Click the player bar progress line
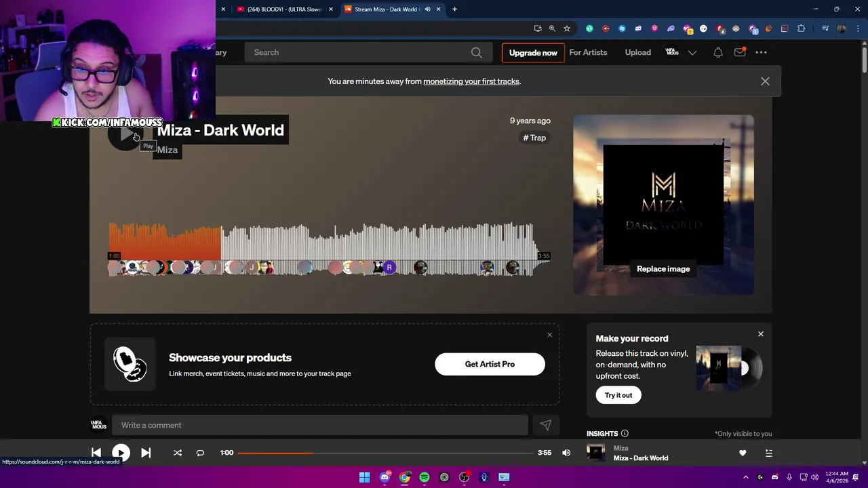Viewport: 868px width, 488px height. click(x=385, y=453)
